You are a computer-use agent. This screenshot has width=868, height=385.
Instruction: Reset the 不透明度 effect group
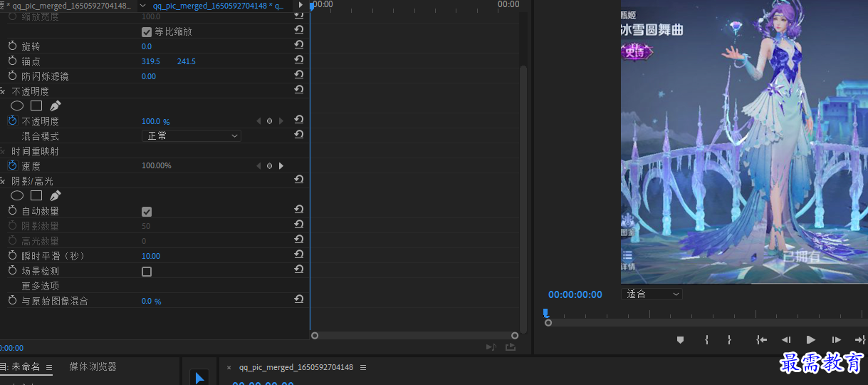tap(299, 90)
